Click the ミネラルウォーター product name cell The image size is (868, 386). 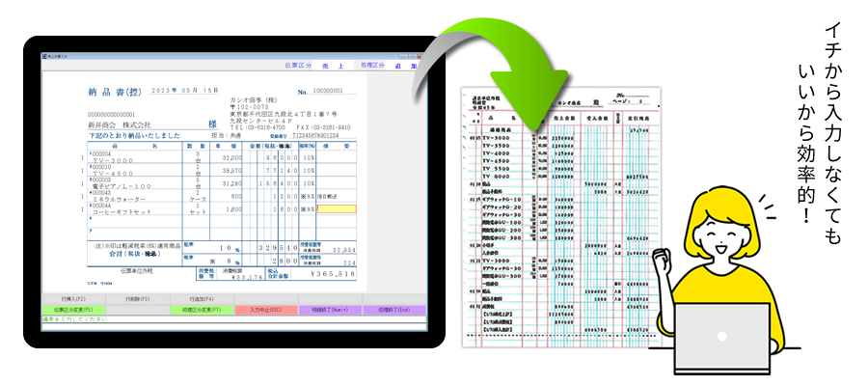121,196
